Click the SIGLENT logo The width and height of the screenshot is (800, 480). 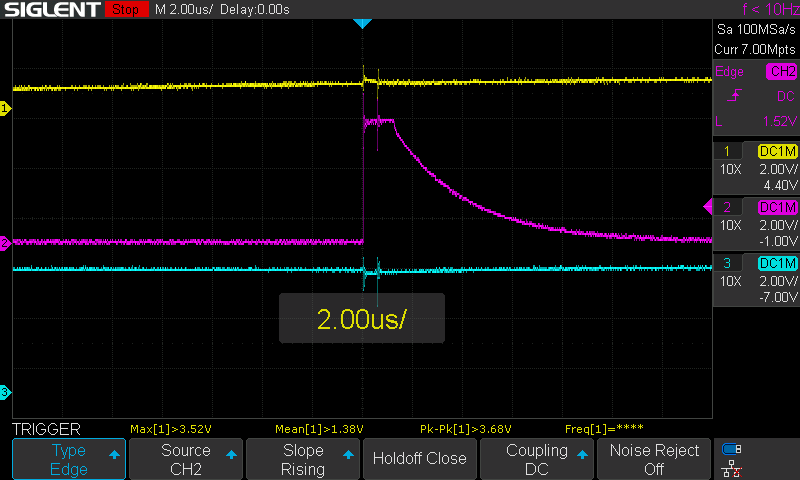pyautogui.click(x=52, y=9)
